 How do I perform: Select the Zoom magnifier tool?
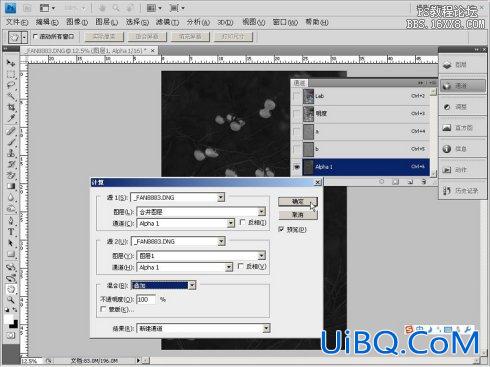click(11, 300)
